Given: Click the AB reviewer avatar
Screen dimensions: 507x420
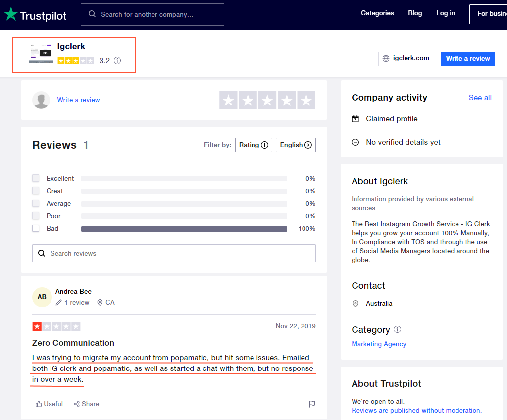Looking at the screenshot, I should pos(42,297).
